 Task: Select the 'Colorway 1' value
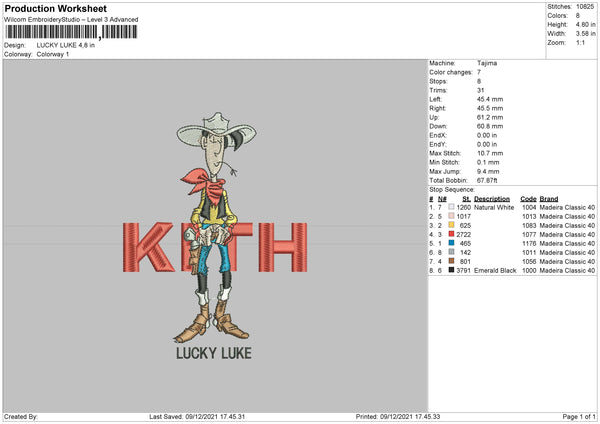coord(53,54)
